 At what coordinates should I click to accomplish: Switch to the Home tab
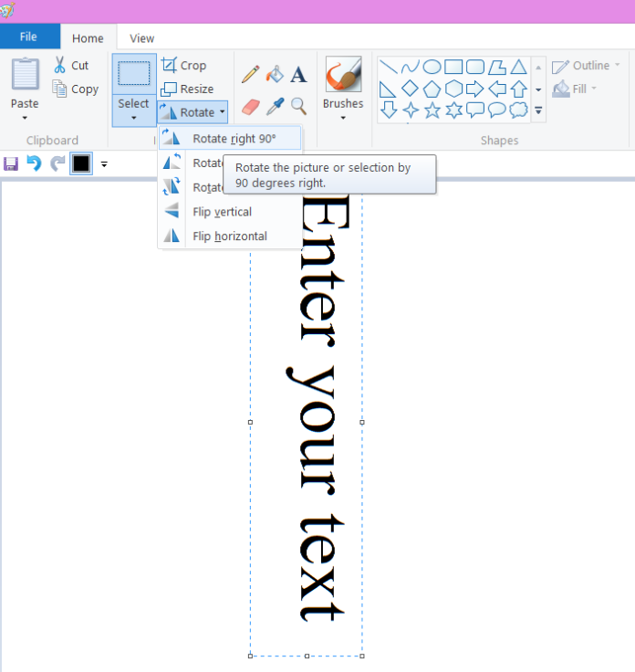tap(88, 38)
